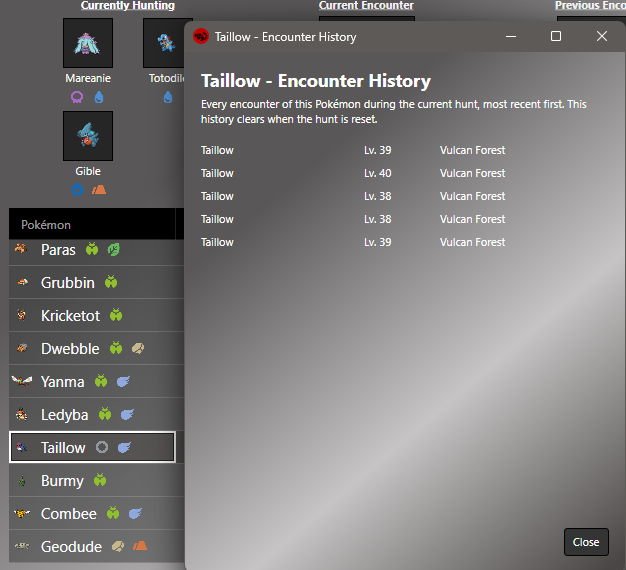This screenshot has height=570, width=626.
Task: Click Geodude rock type icon
Action: point(118,546)
